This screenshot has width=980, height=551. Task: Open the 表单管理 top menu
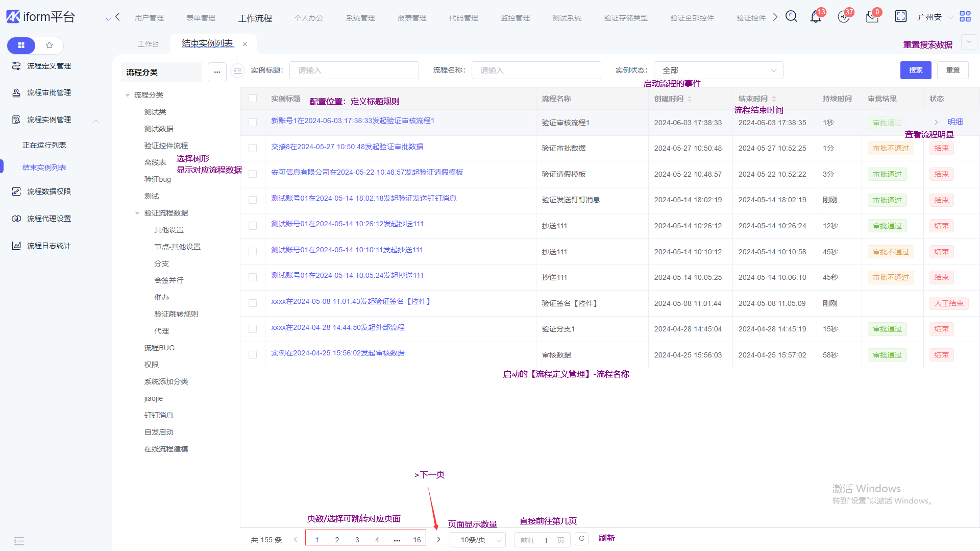point(201,18)
